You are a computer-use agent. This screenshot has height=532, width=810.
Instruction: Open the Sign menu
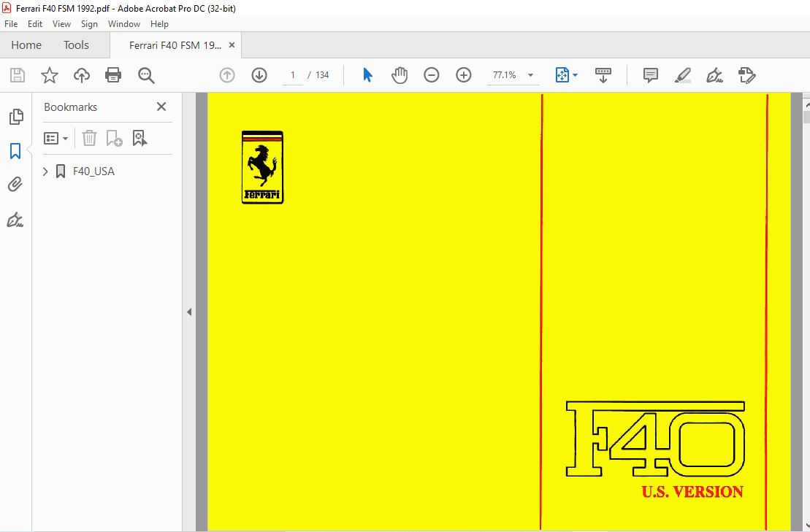pyautogui.click(x=89, y=24)
